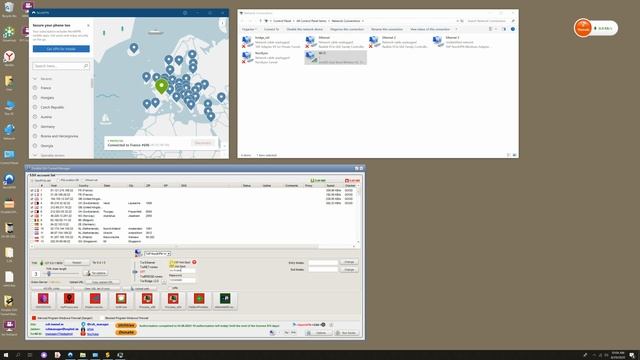Click the Help icon in Network Connections toolbar

(x=513, y=29)
